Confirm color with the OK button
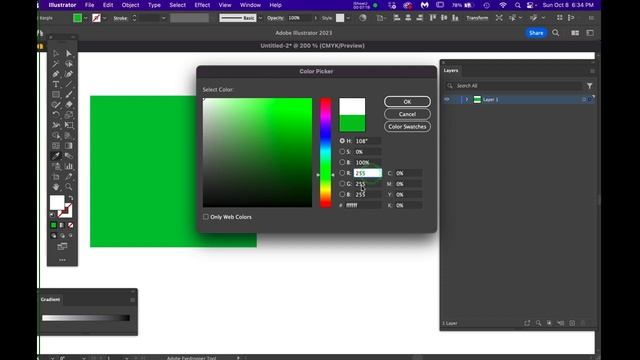This screenshot has width=640, height=360. [x=407, y=102]
